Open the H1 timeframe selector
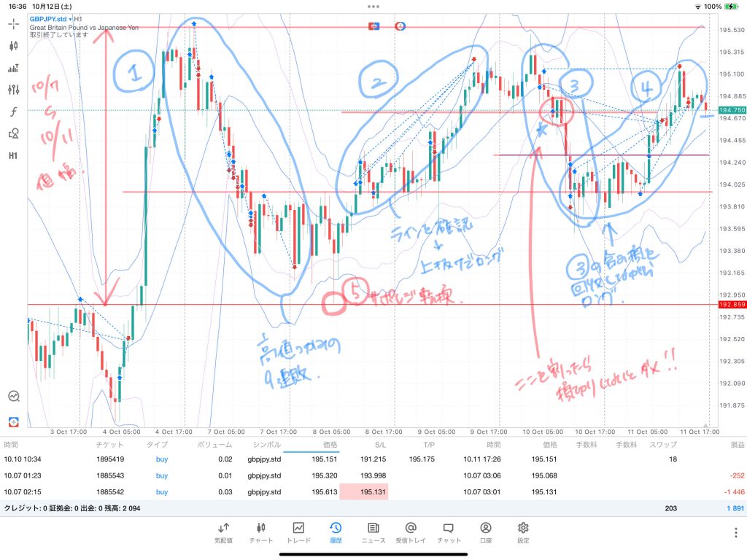 coord(14,155)
